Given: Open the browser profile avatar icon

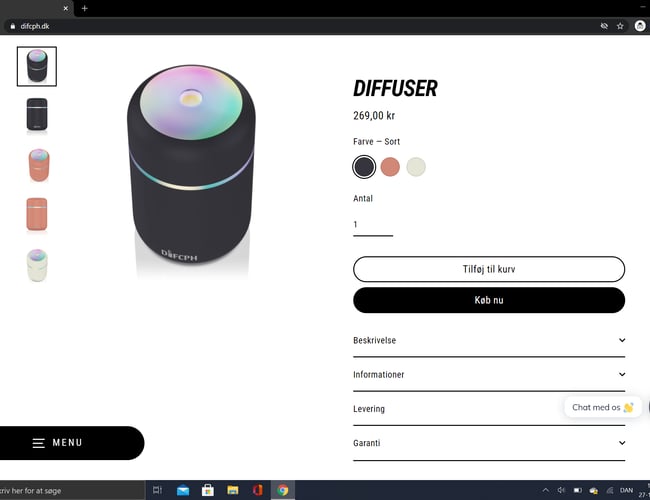Looking at the screenshot, I should 640,26.
